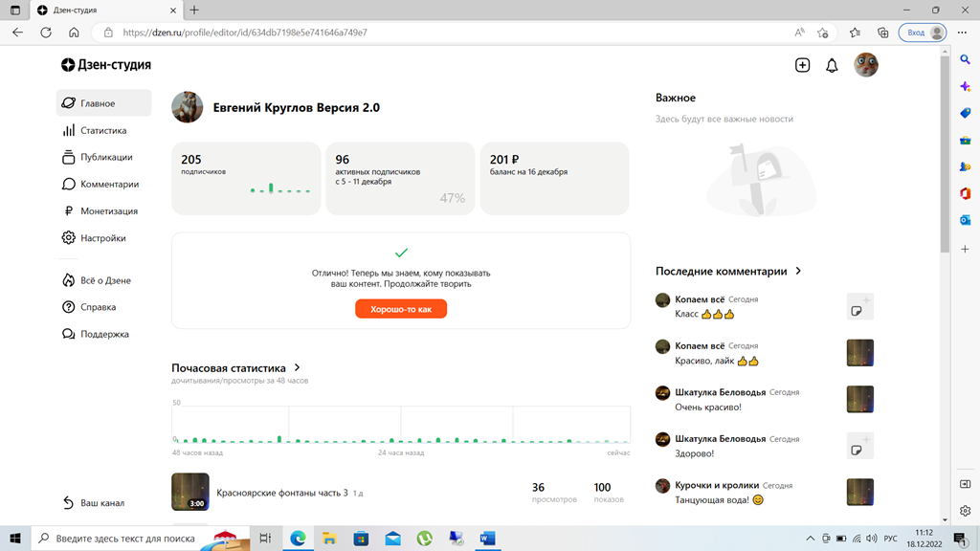Add a sidebar app with plus icon
Viewport: 980px width, 551px height.
pos(965,249)
